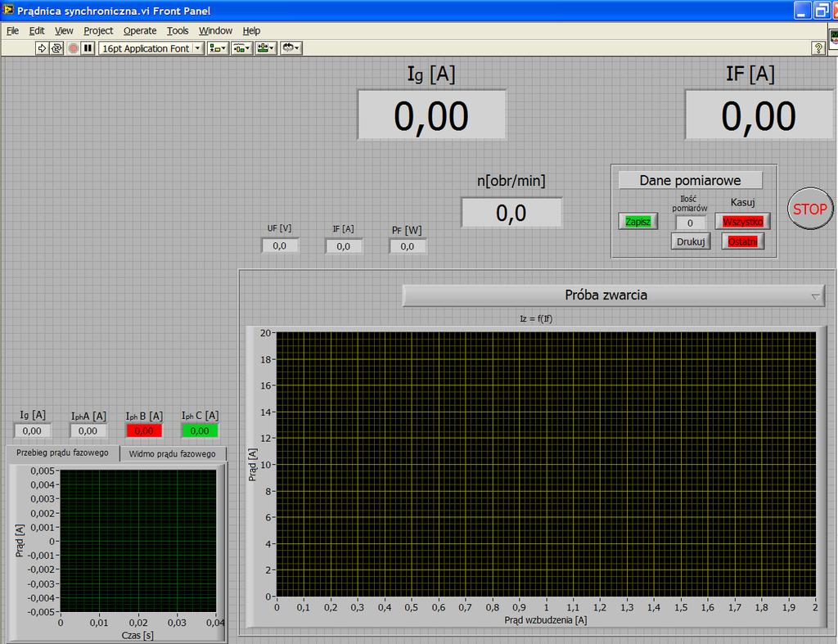Click the large IF [A] display value
838x644 pixels.
(x=759, y=115)
